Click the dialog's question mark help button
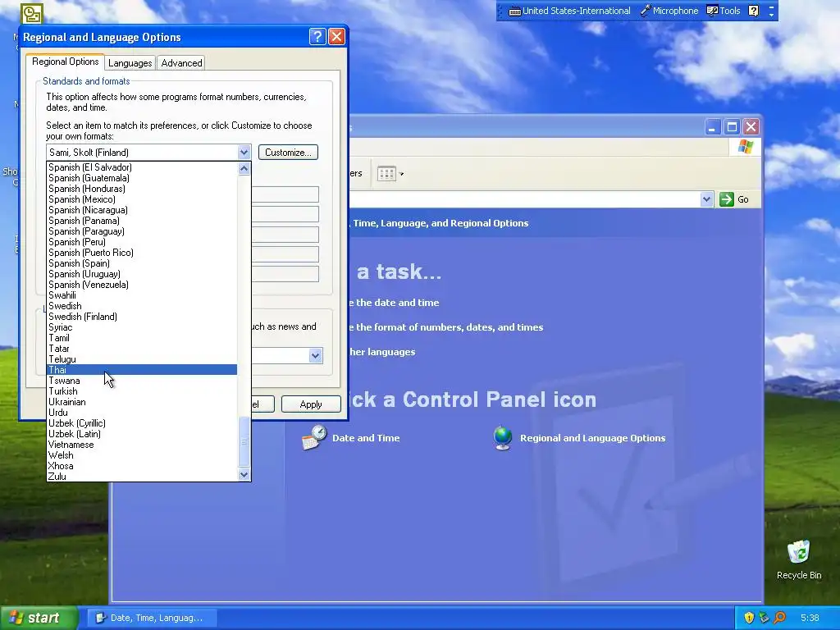This screenshot has height=630, width=840. pos(317,36)
